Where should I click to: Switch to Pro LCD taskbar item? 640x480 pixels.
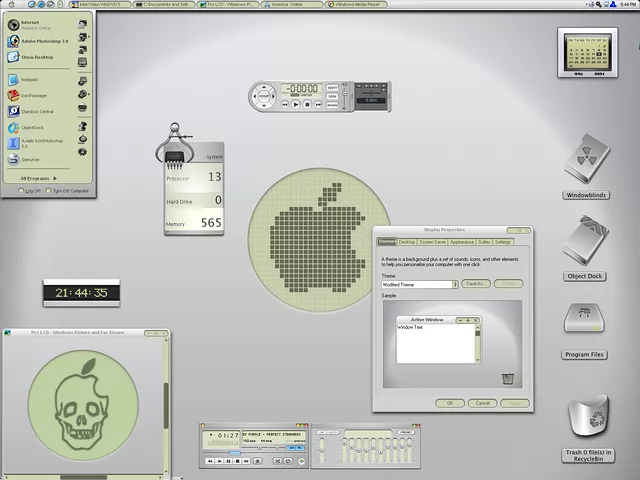tap(228, 4)
